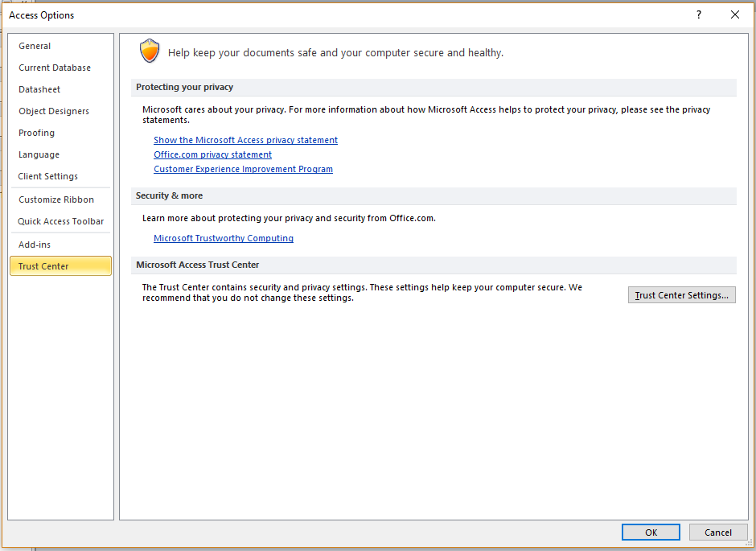The height and width of the screenshot is (551, 756).
Task: Switch to Current Database settings
Action: [x=55, y=68]
